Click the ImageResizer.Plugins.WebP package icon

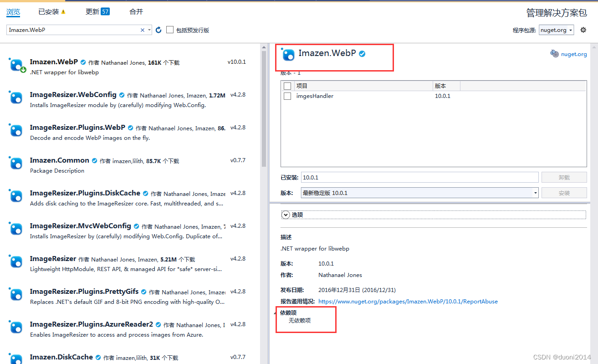pyautogui.click(x=16, y=130)
